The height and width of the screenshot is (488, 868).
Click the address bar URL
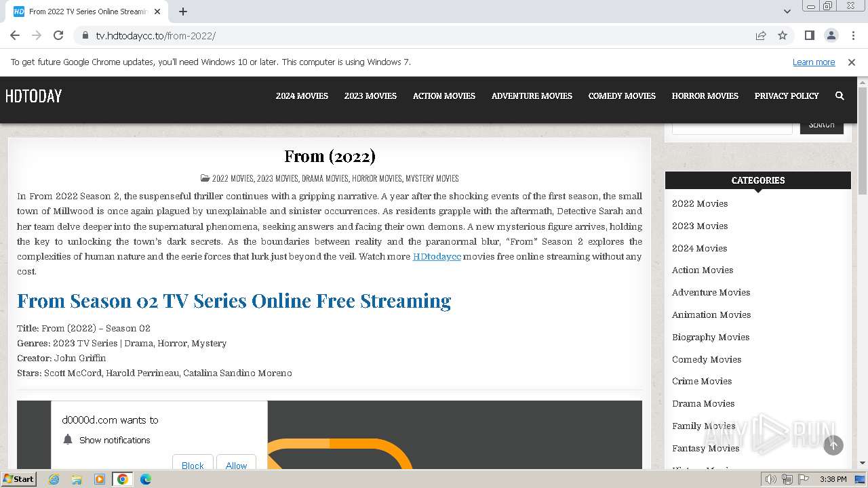[x=155, y=35]
